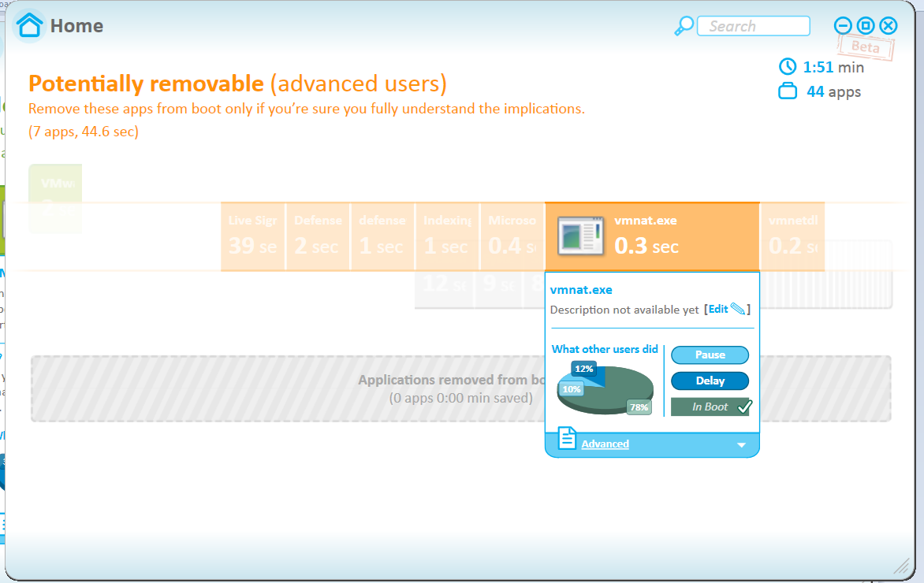Click the apps count icon
The height and width of the screenshot is (583, 924).
tap(788, 92)
